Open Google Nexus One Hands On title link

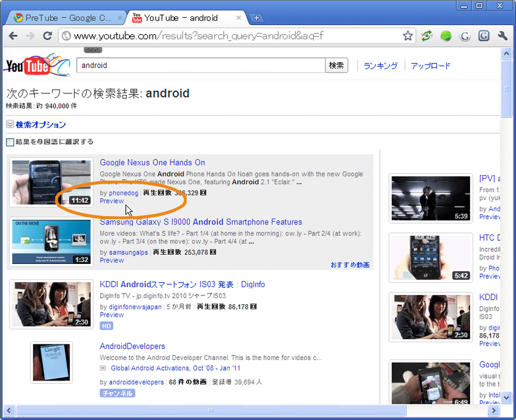coord(153,163)
